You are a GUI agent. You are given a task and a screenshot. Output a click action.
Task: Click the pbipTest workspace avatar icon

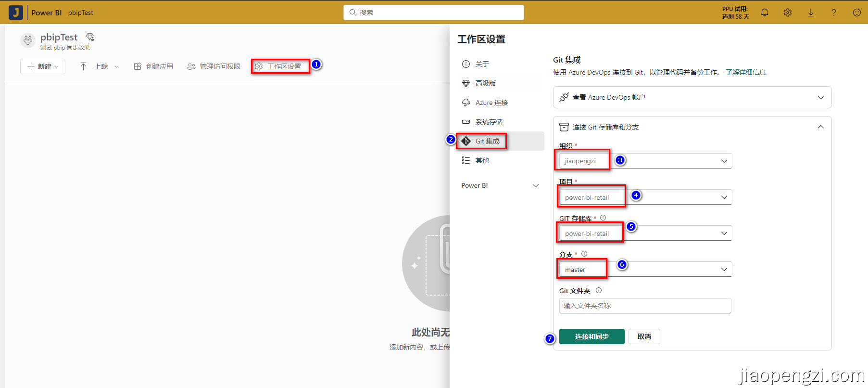(x=28, y=40)
